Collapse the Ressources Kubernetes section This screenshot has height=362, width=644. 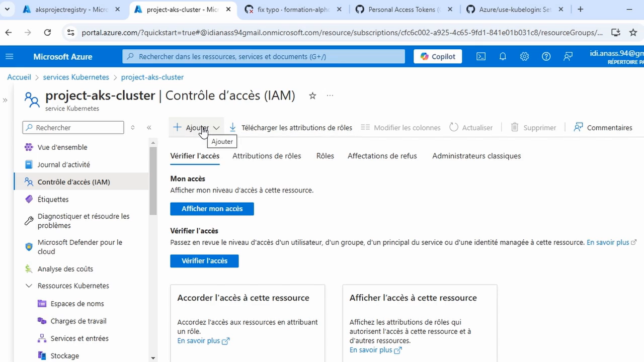click(x=29, y=286)
